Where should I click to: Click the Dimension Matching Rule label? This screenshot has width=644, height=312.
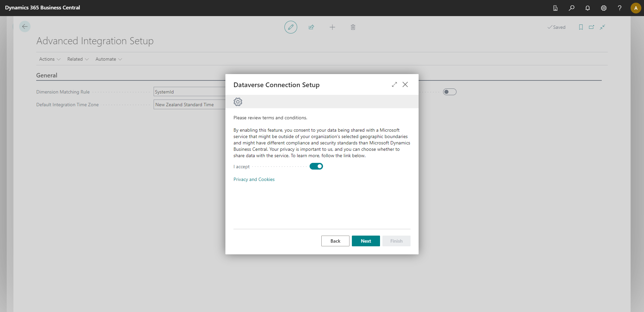coord(63,92)
